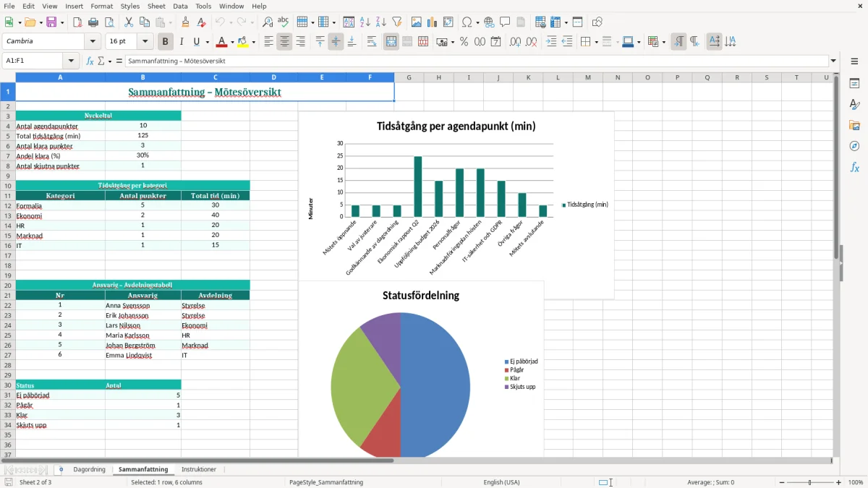Align the cell content to the left
Image resolution: width=868 pixels, height=488 pixels.
(x=268, y=42)
